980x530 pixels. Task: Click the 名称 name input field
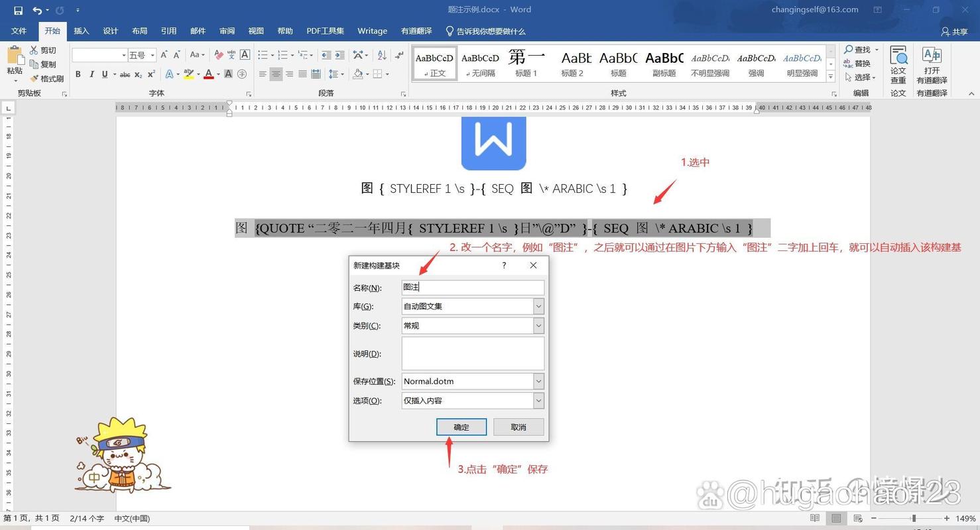[473, 287]
